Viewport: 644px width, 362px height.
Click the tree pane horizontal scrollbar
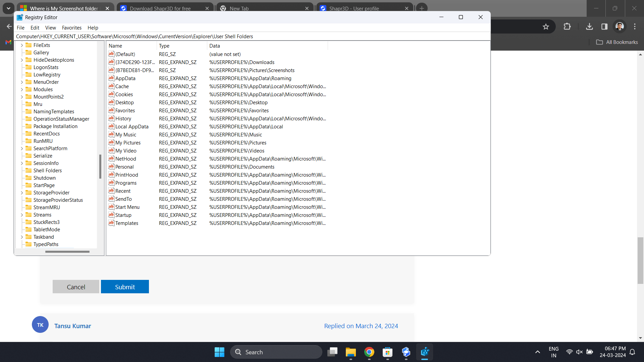point(67,251)
